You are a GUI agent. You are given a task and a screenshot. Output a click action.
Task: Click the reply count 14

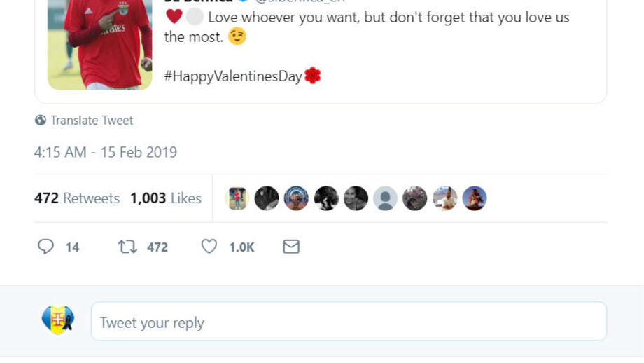pyautogui.click(x=72, y=247)
